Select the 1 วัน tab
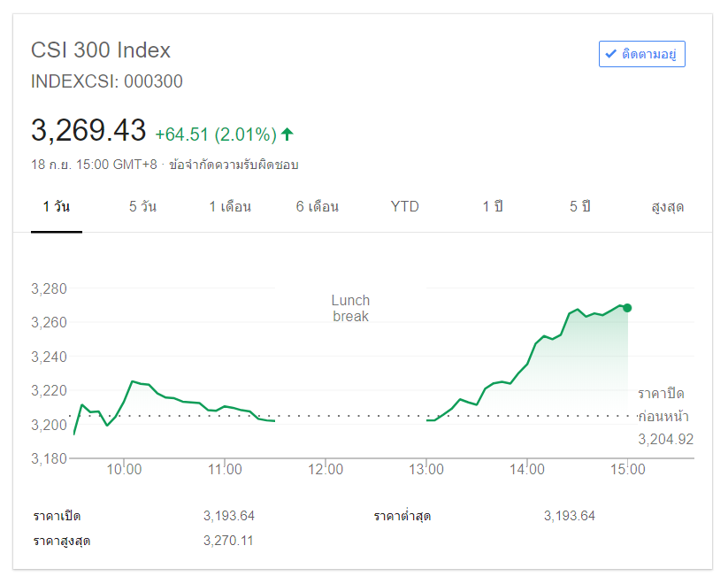The width and height of the screenshot is (728, 584). click(x=57, y=207)
